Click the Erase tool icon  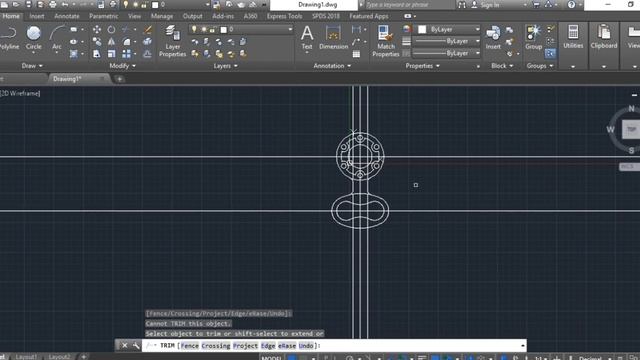148,29
